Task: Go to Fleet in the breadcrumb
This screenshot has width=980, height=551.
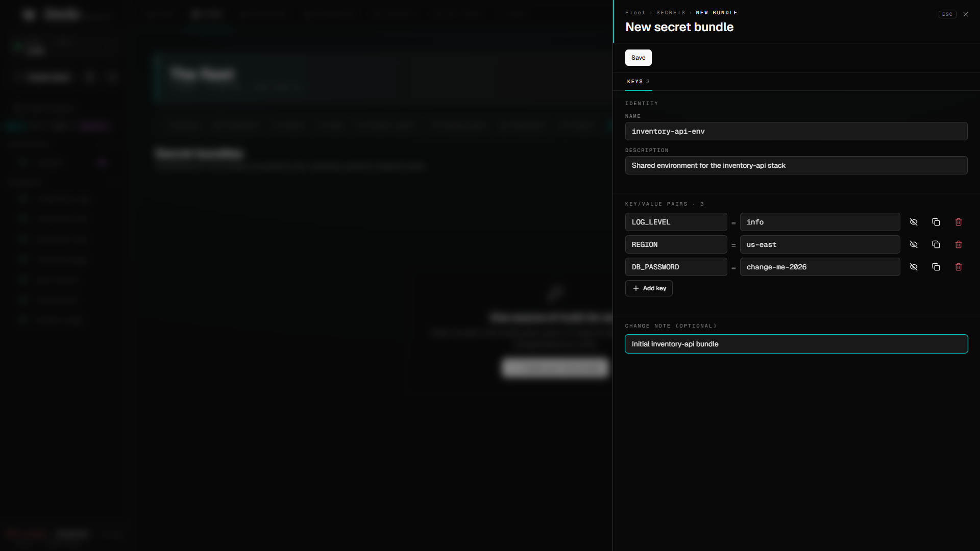Action: click(635, 13)
